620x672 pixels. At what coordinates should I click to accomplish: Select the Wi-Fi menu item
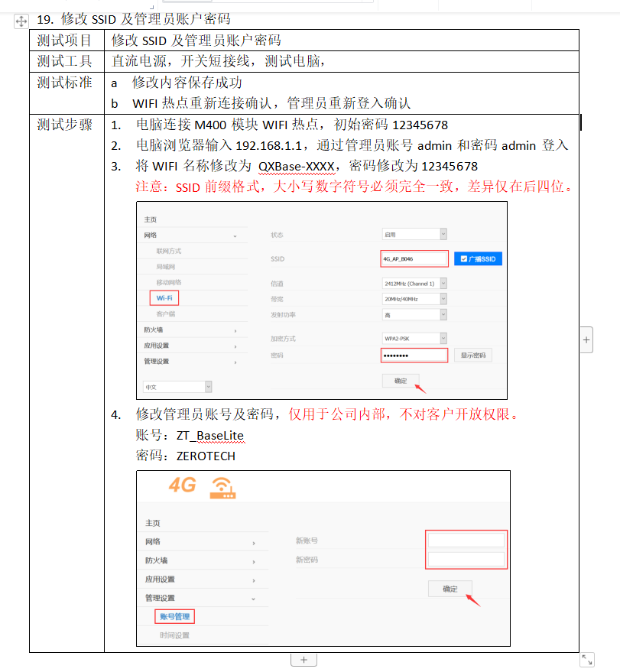164,298
